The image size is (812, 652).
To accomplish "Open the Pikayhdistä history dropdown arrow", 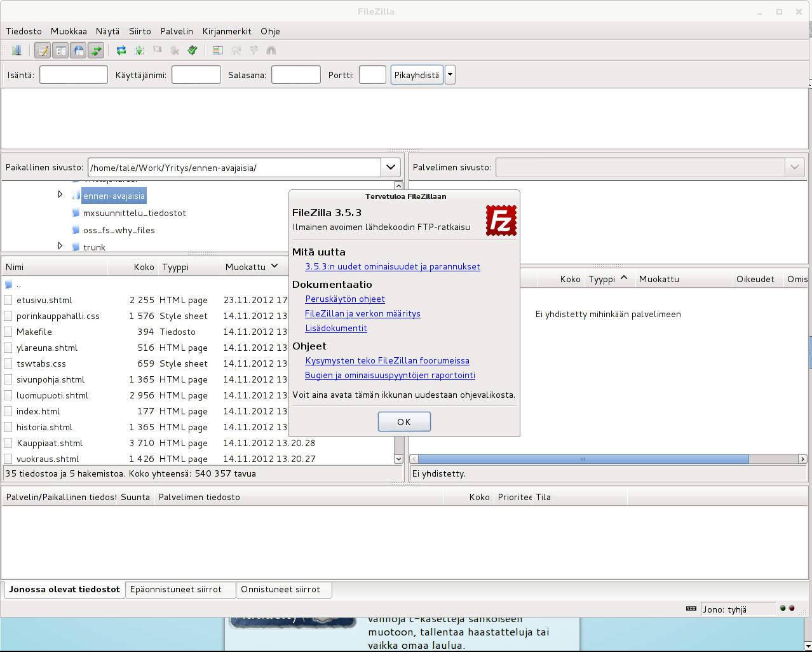I will click(x=450, y=75).
